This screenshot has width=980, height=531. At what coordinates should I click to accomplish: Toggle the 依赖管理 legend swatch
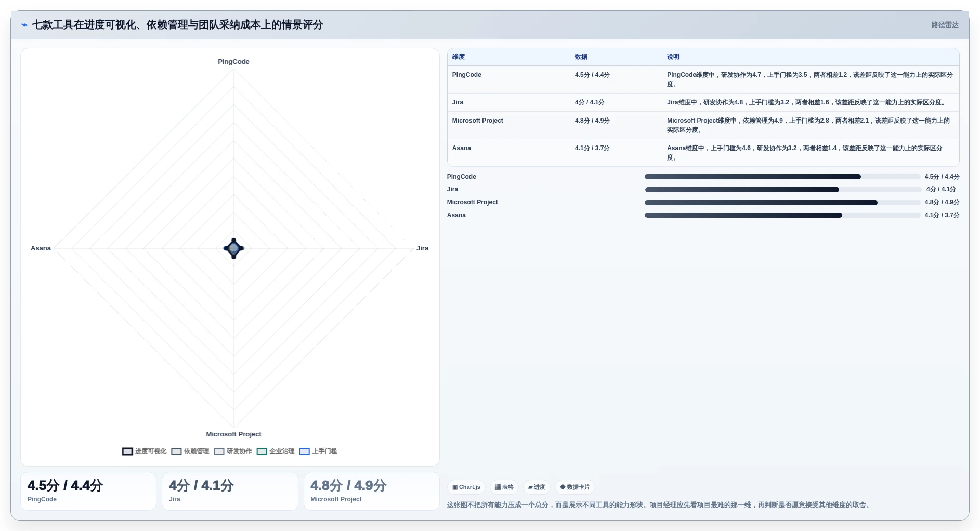pyautogui.click(x=176, y=452)
